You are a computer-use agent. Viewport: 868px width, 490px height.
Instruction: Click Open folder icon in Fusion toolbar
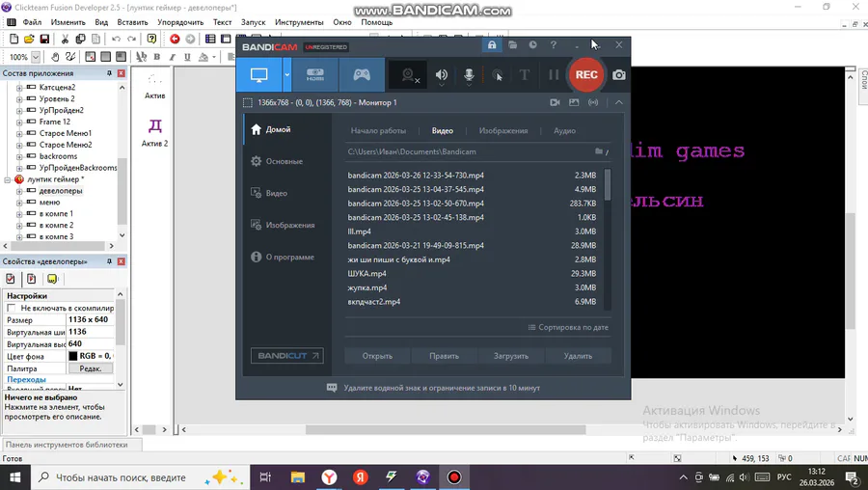[29, 39]
